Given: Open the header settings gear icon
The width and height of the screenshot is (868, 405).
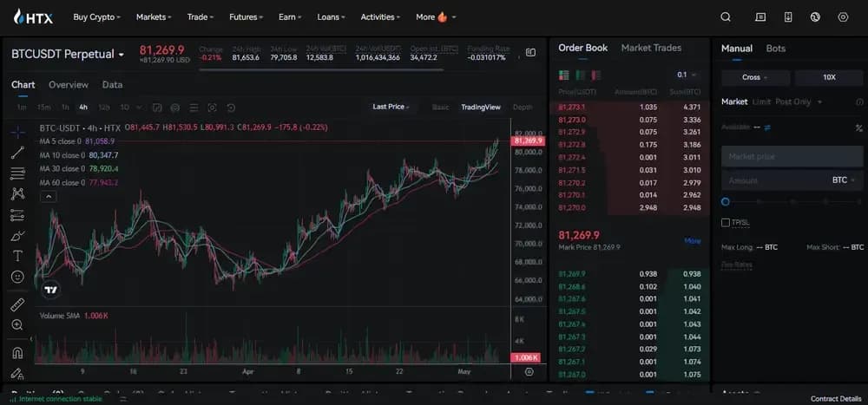Looking at the screenshot, I should [843, 17].
